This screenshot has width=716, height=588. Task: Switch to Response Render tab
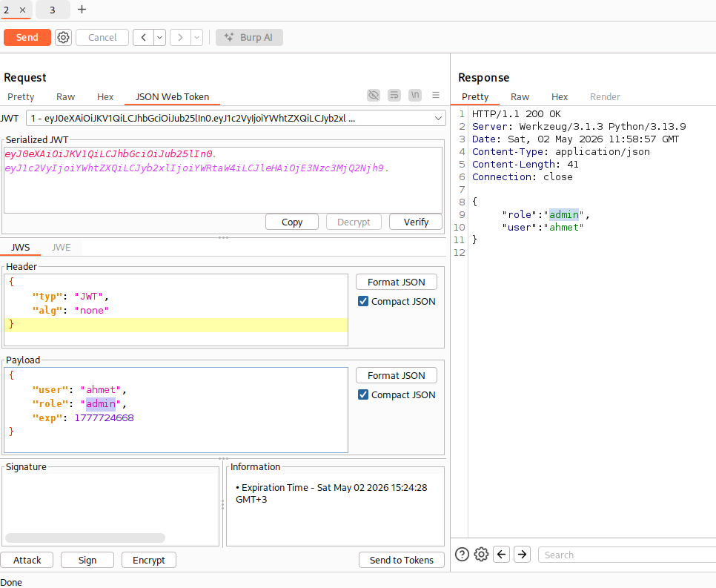(x=605, y=97)
